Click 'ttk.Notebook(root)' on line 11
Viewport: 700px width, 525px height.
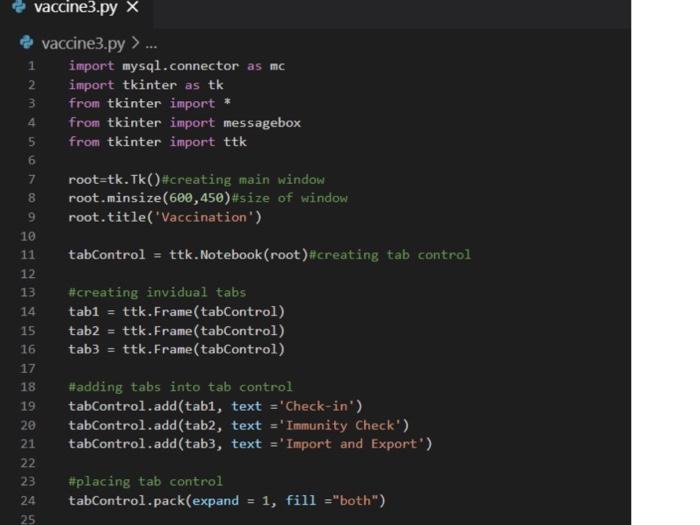(x=239, y=255)
